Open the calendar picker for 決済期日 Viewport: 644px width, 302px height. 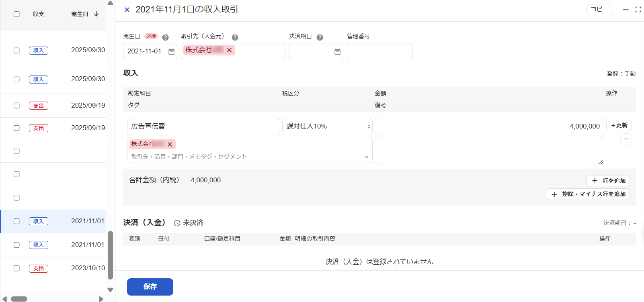coord(337,52)
